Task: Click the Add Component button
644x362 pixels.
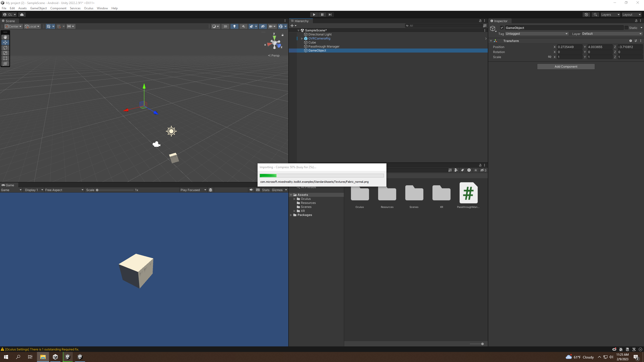Action: (x=566, y=67)
